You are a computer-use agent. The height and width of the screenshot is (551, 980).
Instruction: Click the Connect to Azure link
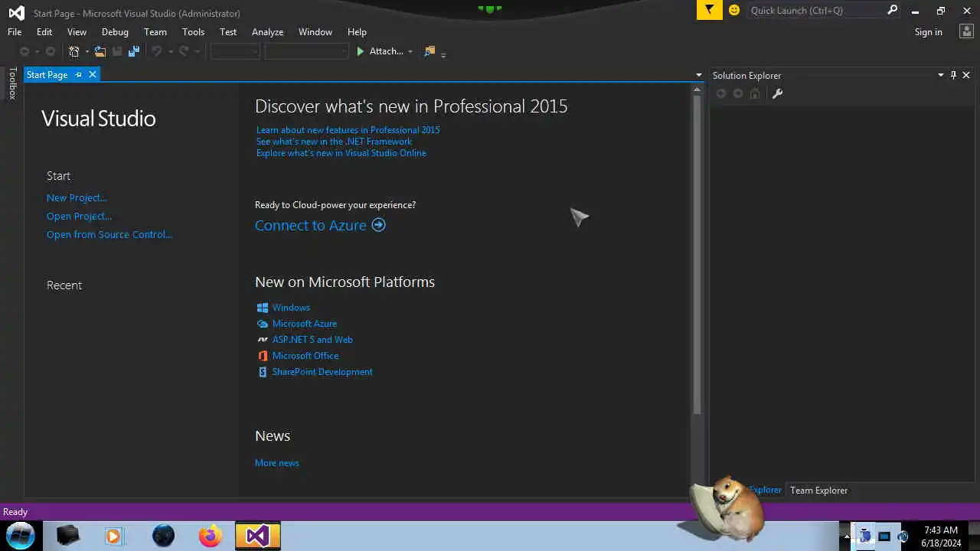(x=311, y=225)
